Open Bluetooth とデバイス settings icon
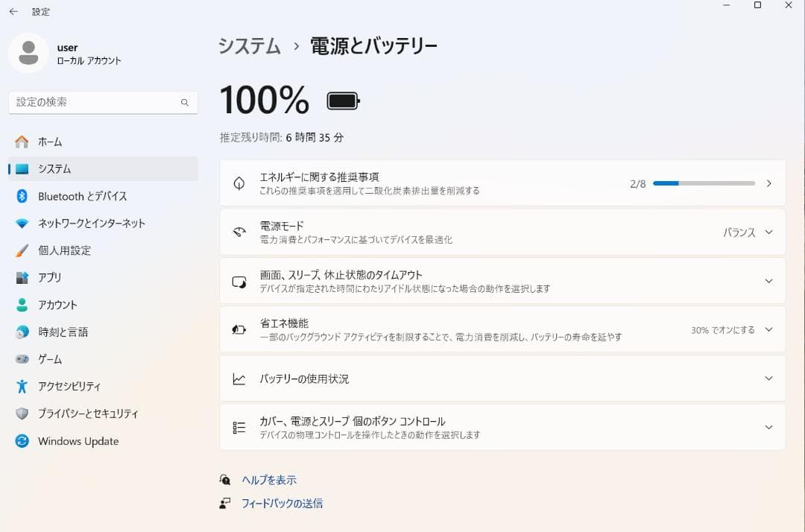The width and height of the screenshot is (805, 532). coord(21,196)
